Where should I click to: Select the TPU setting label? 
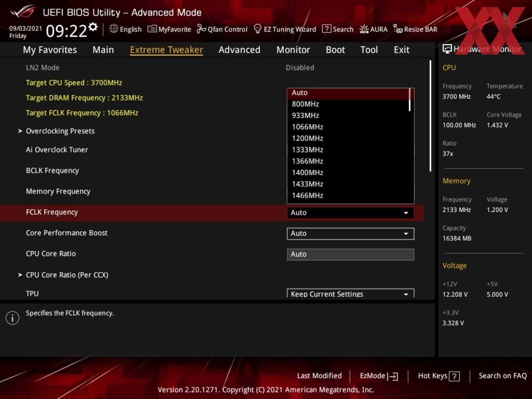point(32,293)
